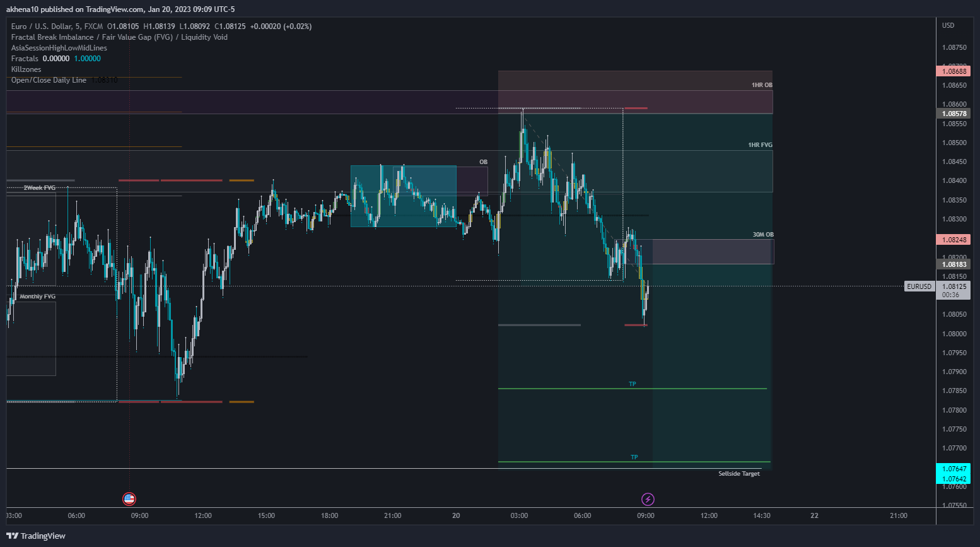This screenshot has width=980, height=547.
Task: Click the US flag economic event icon
Action: click(x=129, y=499)
